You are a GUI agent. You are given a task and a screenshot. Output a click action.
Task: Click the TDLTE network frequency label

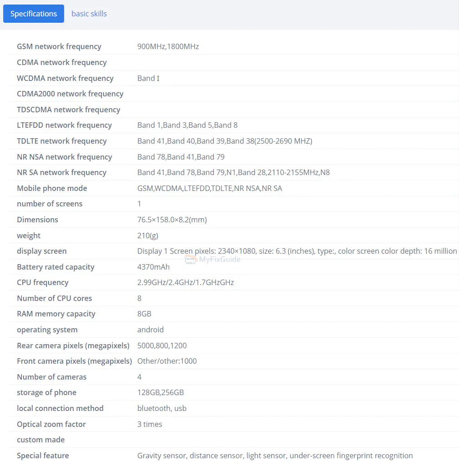click(62, 141)
